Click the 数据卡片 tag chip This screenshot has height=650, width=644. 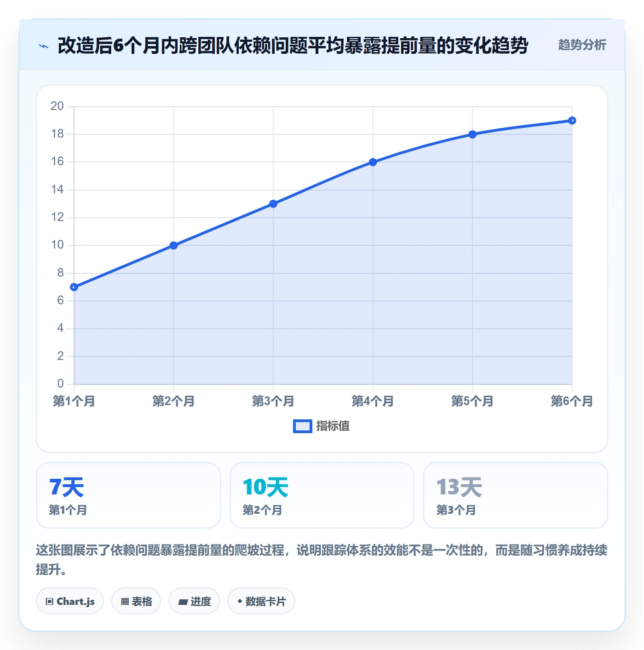261,601
